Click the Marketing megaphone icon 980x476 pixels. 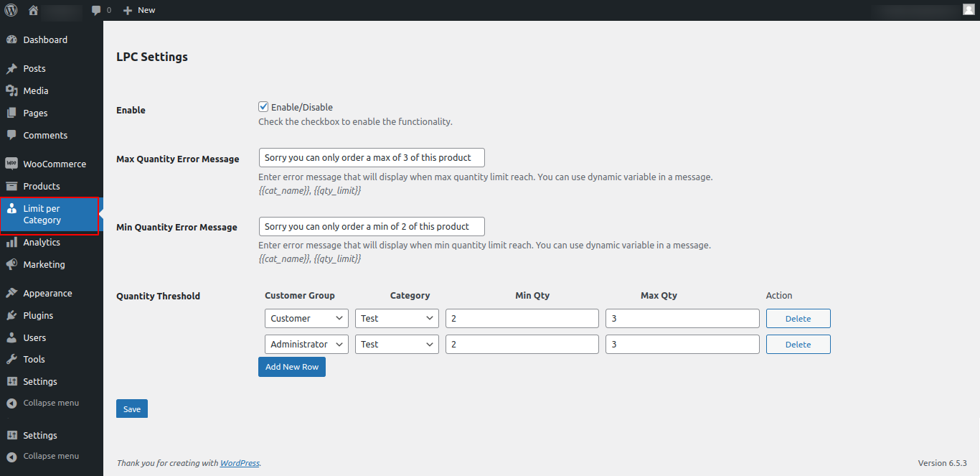pyautogui.click(x=14, y=264)
